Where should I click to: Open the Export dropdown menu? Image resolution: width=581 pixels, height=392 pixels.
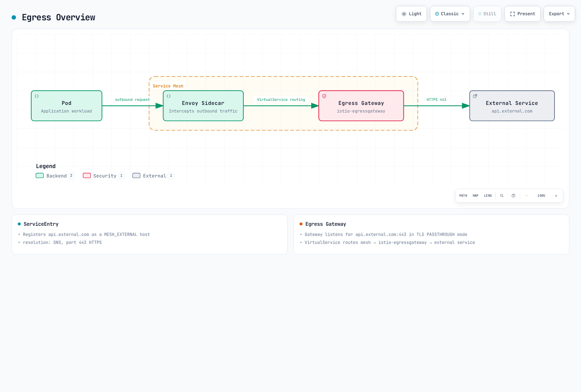(x=559, y=14)
